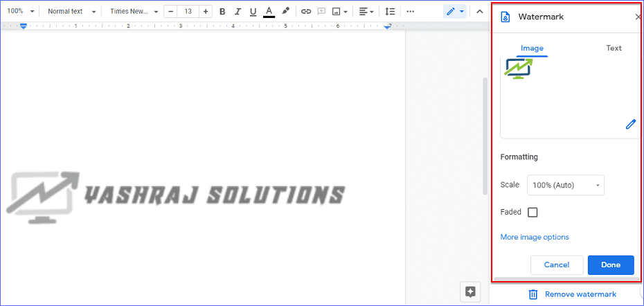Show more toolbar options
Screen dimensions: 644x306
411,12
